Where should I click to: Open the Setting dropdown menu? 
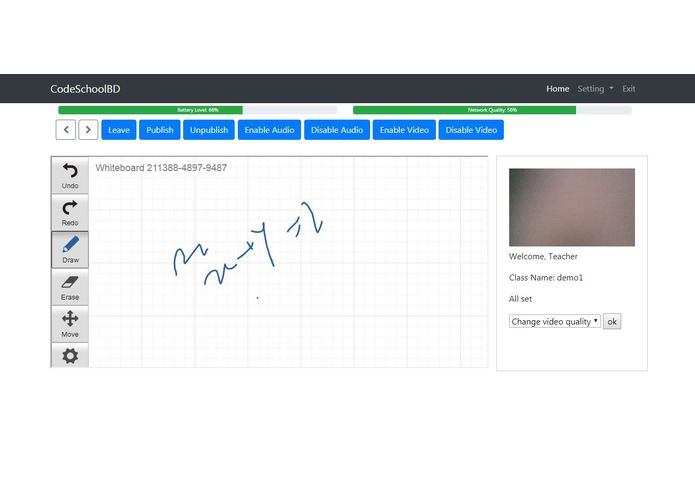pos(595,89)
